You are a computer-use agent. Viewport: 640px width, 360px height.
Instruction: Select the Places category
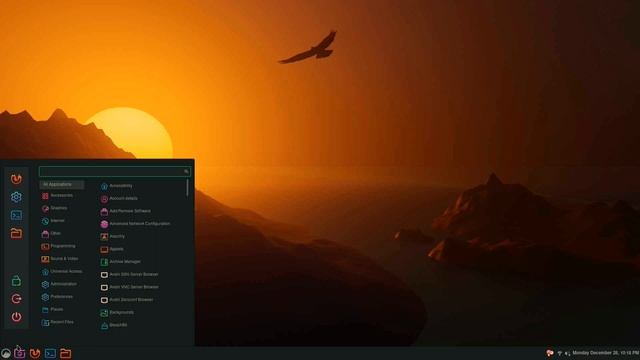point(52,309)
